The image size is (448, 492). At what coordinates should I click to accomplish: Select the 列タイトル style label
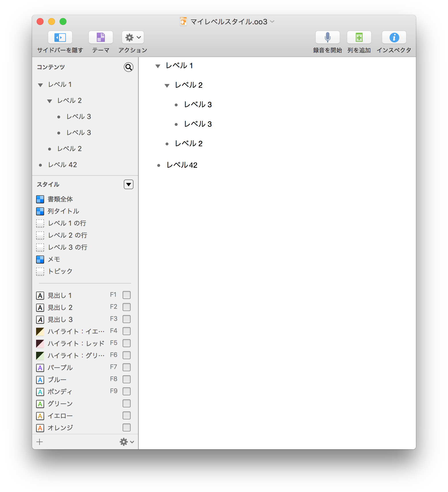(63, 211)
